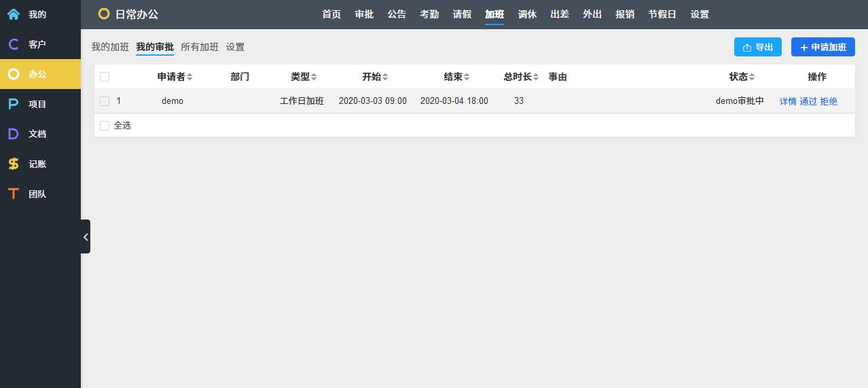Screen dimensions: 868x388
Task: Click end time 2020-03-04 18:00
Action: coord(454,101)
